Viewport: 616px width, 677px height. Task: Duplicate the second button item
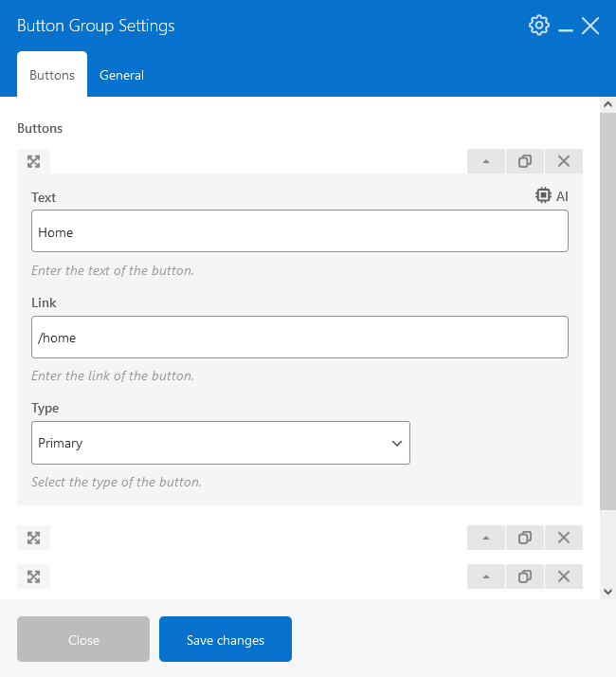point(525,539)
